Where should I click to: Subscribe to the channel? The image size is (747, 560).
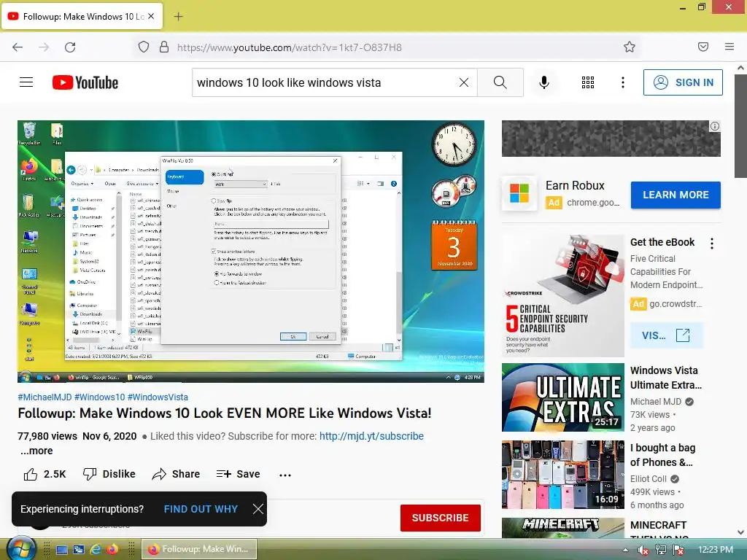440,518
